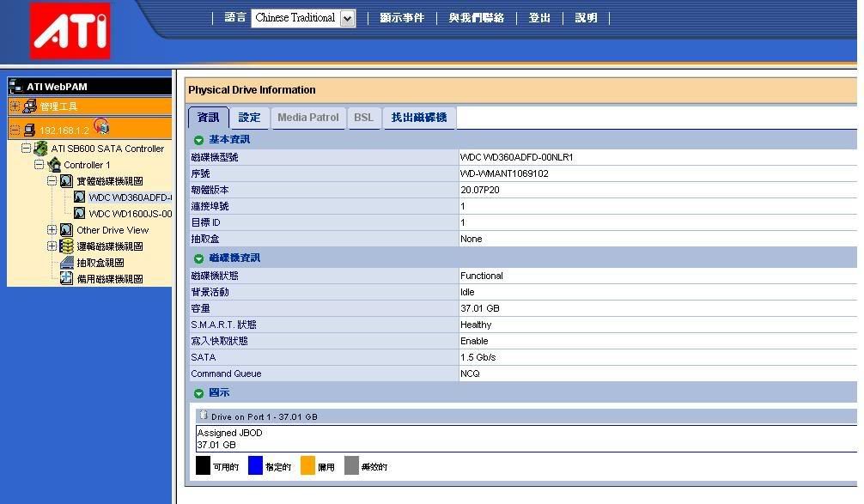Click the 備用磁碟機視圖 spare drive icon
864x504 pixels.
pyautogui.click(x=66, y=279)
